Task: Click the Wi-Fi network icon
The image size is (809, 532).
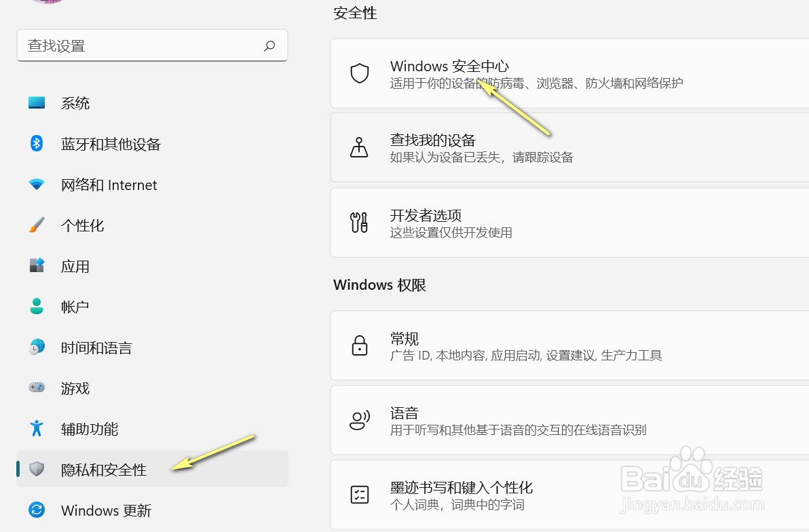Action: coord(37,184)
